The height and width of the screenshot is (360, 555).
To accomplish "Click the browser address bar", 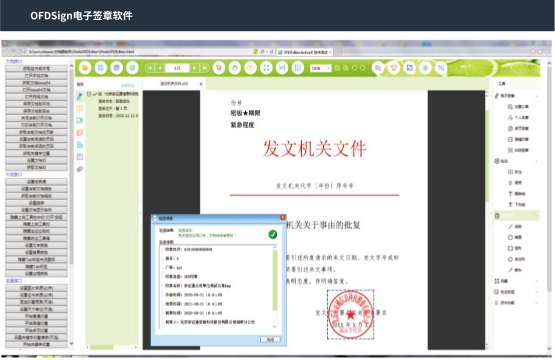I will [138, 52].
